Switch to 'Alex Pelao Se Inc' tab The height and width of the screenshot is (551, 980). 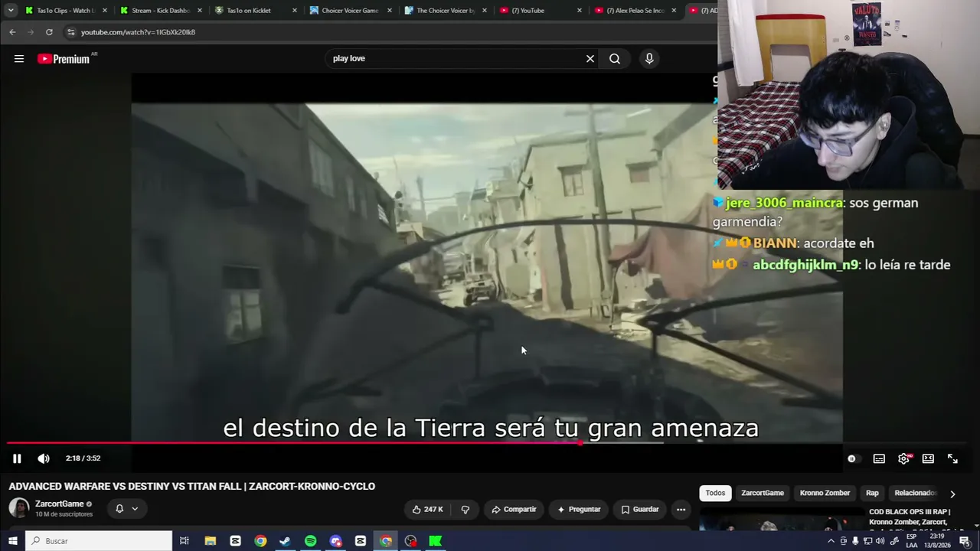pos(634,11)
